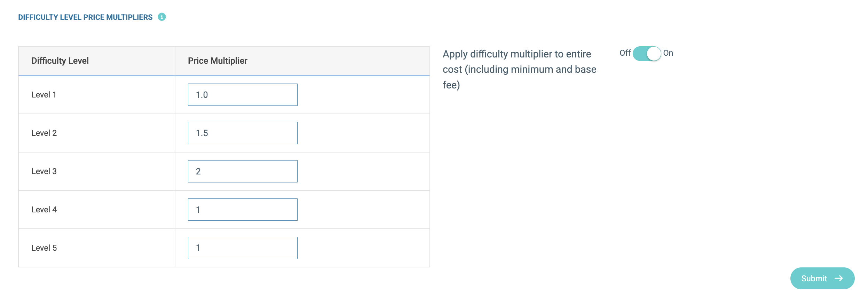The width and height of the screenshot is (868, 305).
Task: Select the Level 2 price multiplier field
Action: click(x=243, y=133)
